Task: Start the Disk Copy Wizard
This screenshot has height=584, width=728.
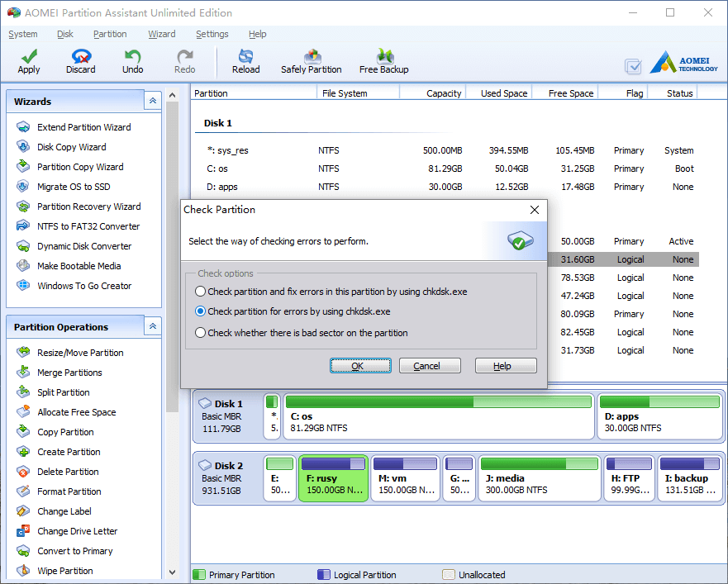Action: click(72, 147)
